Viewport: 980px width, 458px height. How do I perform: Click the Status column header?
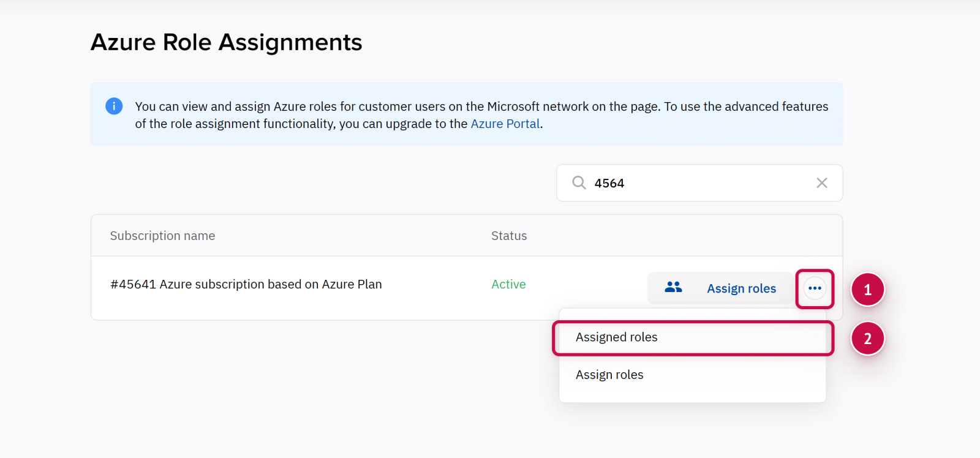508,236
